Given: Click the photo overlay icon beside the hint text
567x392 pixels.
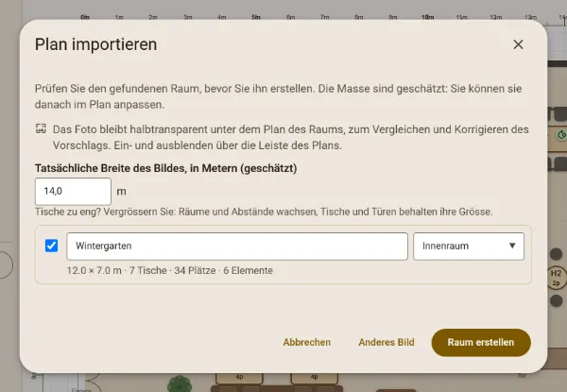Looking at the screenshot, I should click(x=41, y=128).
